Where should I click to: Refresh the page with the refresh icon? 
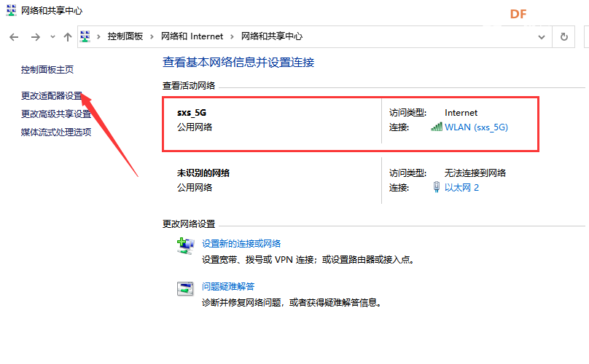click(x=563, y=37)
